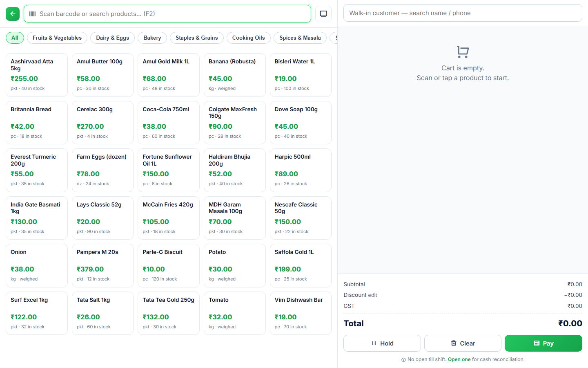Add Fortune Sunflower Oil 1L to cart

point(169,170)
